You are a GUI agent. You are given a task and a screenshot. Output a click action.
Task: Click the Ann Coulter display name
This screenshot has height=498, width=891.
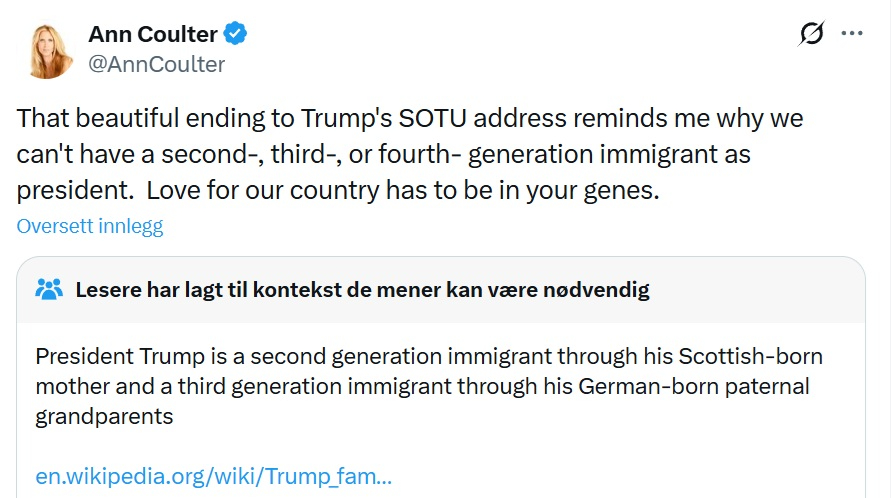tap(153, 34)
